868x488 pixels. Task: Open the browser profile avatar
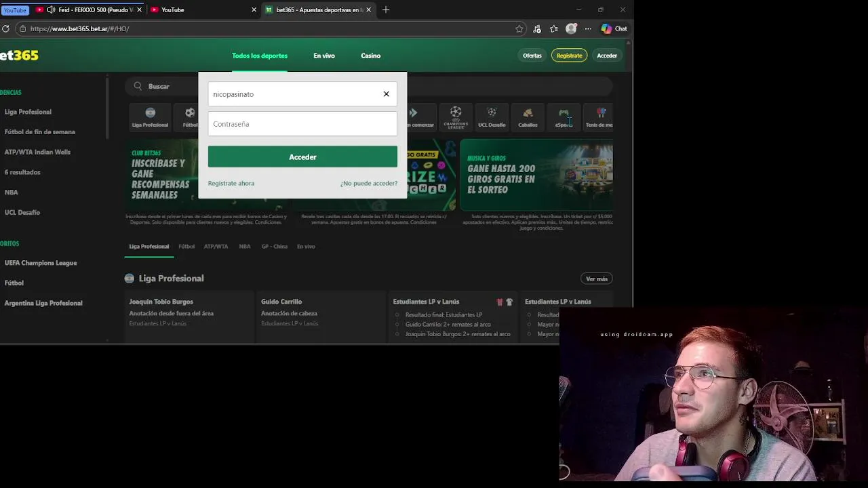pos(571,28)
